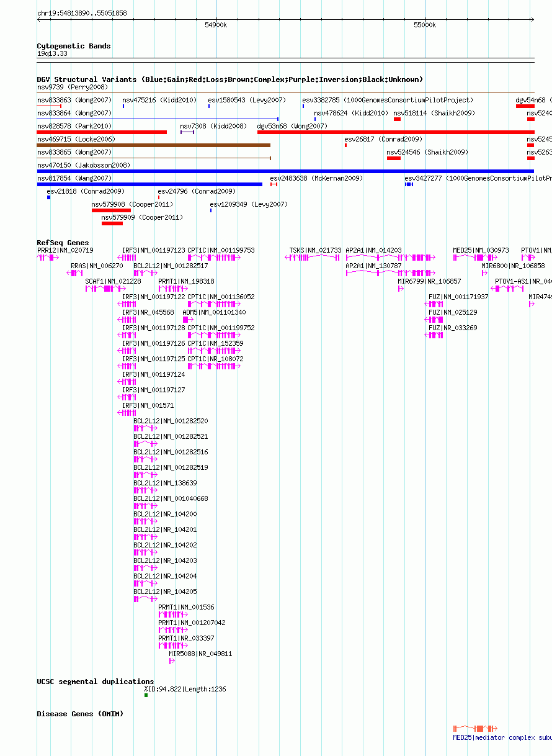The image size is (552, 756).
Task: Click transcript AP2A1|NM_130787
Action: tap(373, 266)
